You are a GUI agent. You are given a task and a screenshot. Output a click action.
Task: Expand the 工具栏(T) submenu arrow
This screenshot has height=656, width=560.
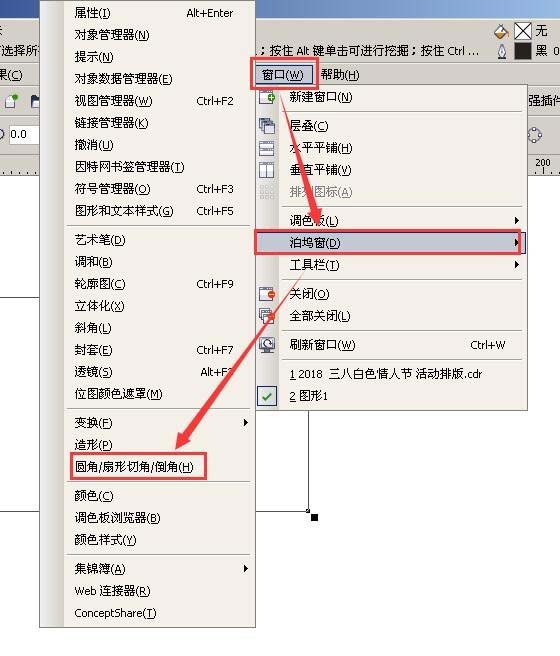click(x=517, y=265)
